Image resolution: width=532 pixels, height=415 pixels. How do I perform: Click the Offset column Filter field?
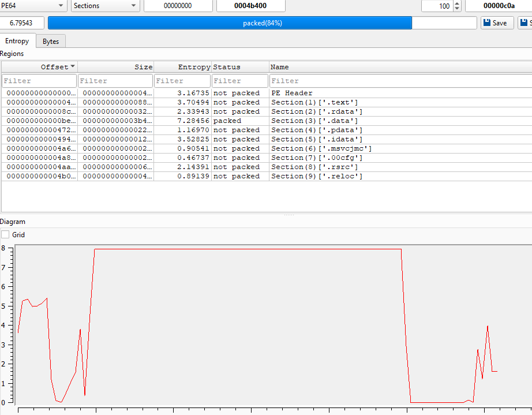coord(39,81)
